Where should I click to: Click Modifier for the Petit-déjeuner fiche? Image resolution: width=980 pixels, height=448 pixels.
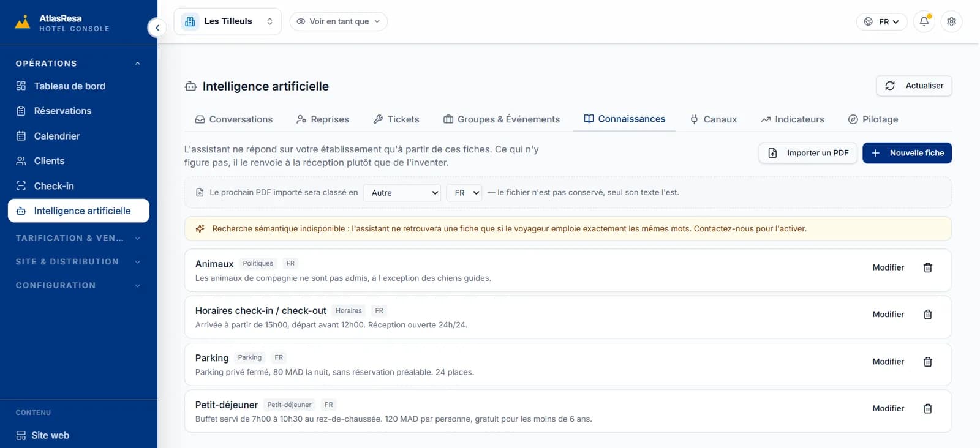tap(888, 409)
